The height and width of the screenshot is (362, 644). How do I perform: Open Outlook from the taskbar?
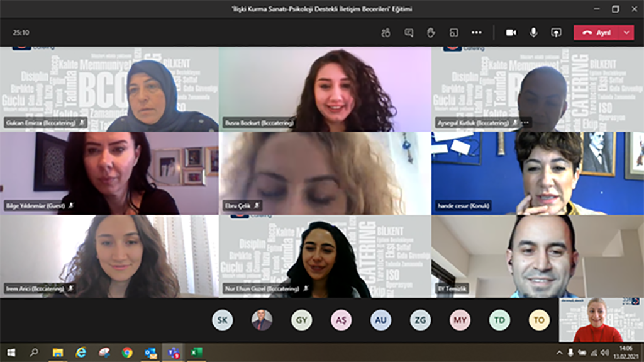(151, 353)
